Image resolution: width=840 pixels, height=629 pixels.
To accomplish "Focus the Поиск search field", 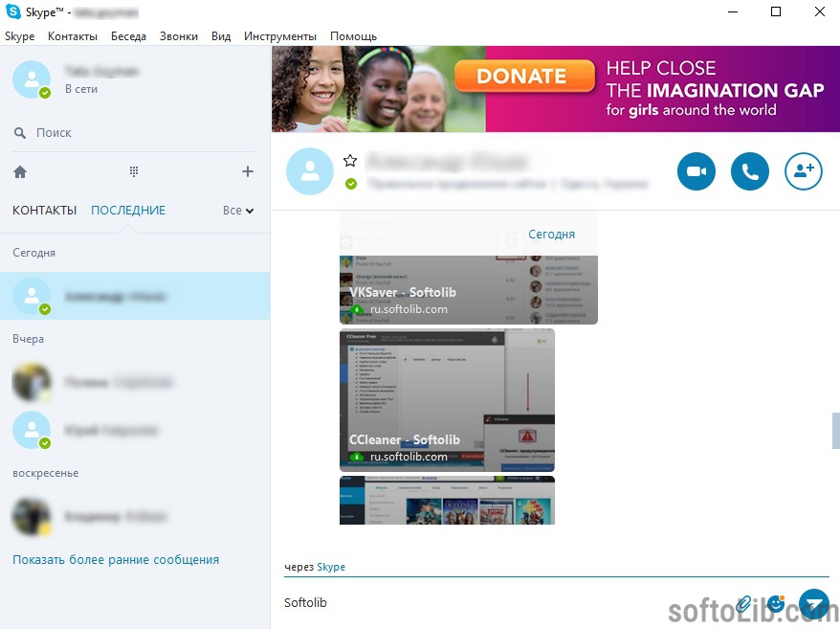I will [x=134, y=133].
